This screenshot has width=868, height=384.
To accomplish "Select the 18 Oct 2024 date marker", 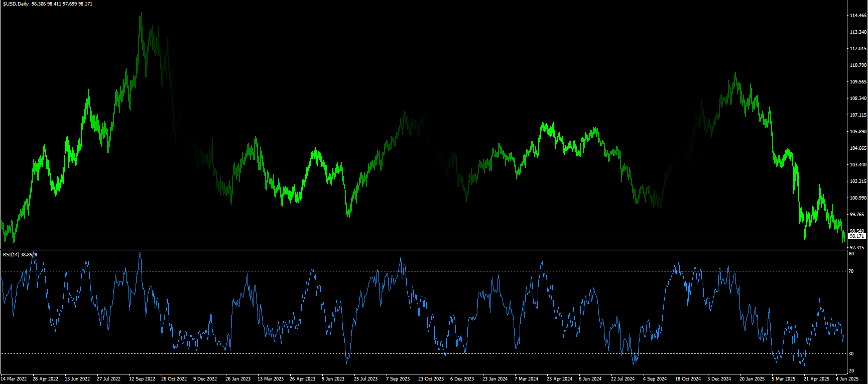I will click(688, 379).
